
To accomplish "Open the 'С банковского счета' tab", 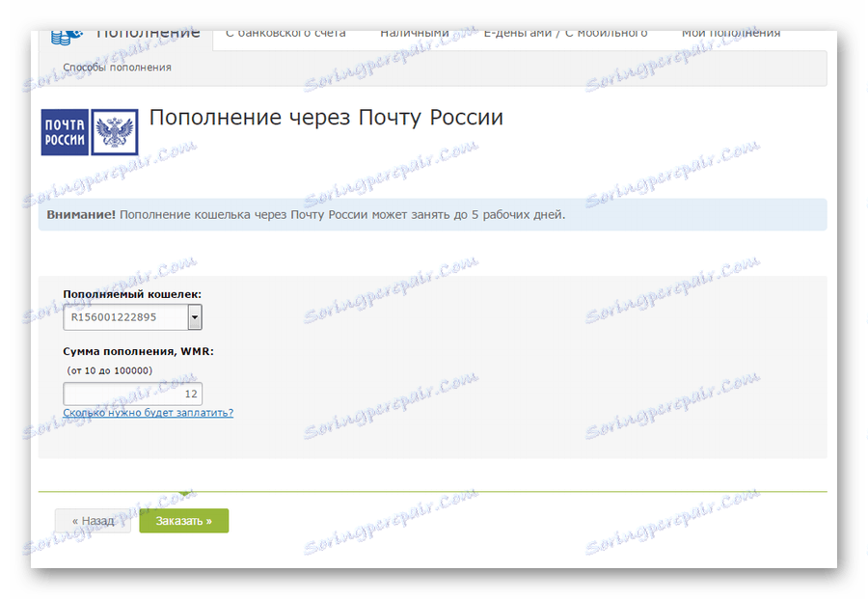I will pos(285,35).
